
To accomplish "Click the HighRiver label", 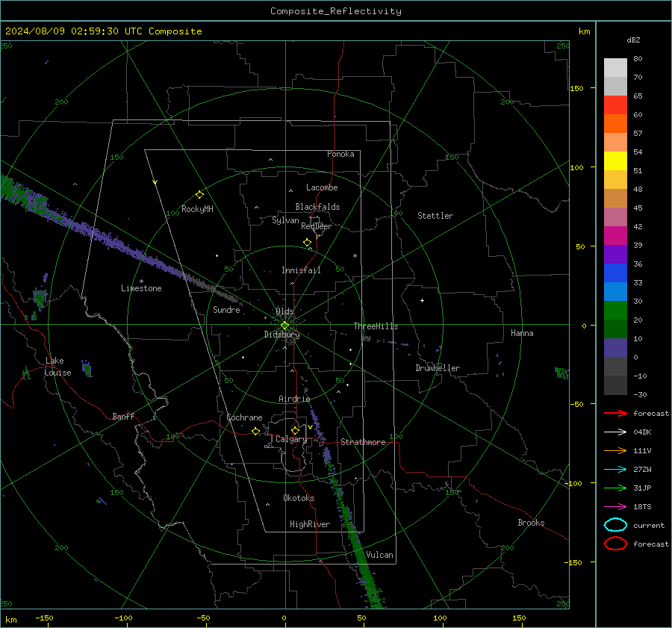I will [x=310, y=524].
